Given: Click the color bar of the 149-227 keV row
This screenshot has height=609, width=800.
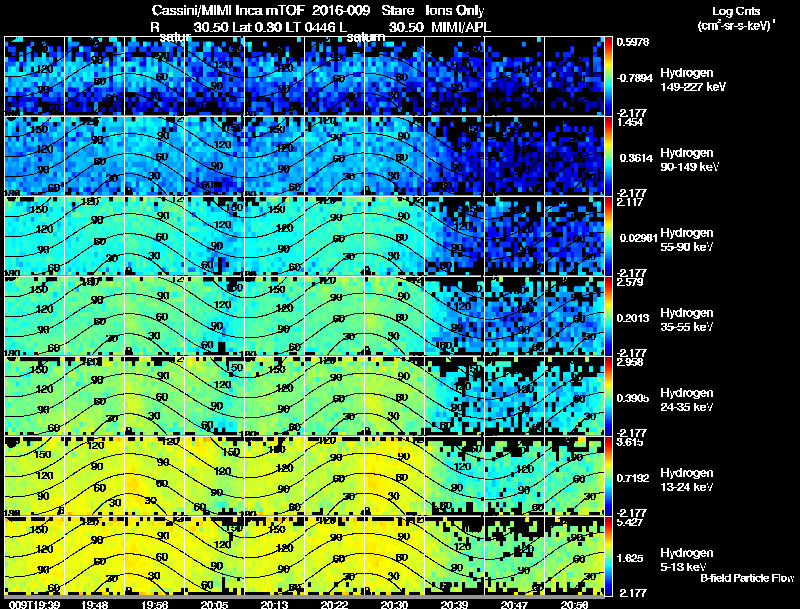Looking at the screenshot, I should point(608,76).
